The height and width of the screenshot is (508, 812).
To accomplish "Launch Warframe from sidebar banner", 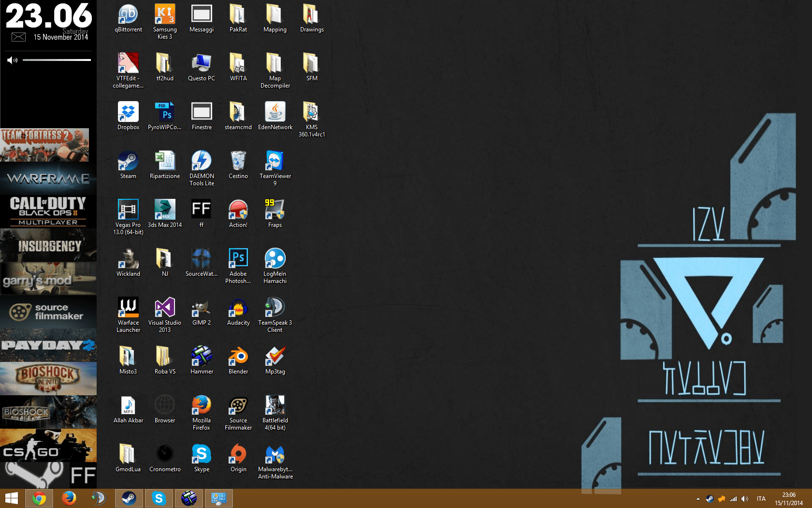I will click(48, 178).
